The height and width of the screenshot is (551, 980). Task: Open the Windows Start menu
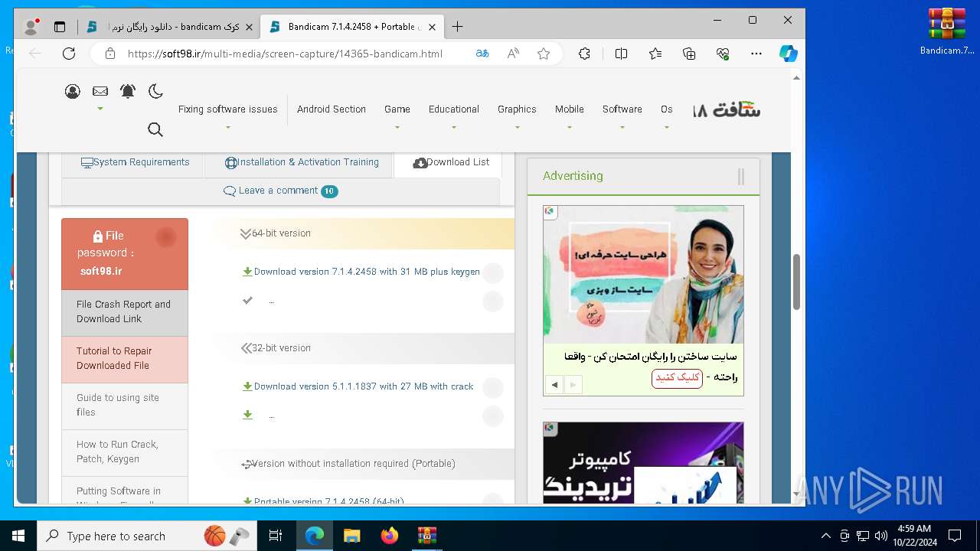tap(18, 536)
